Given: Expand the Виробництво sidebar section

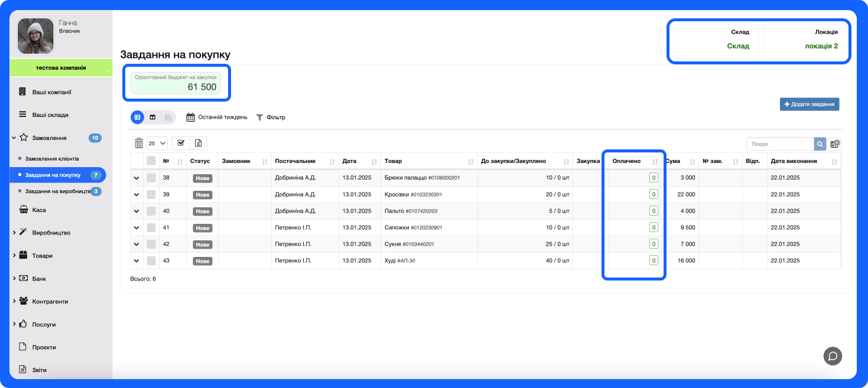Looking at the screenshot, I should (50, 233).
